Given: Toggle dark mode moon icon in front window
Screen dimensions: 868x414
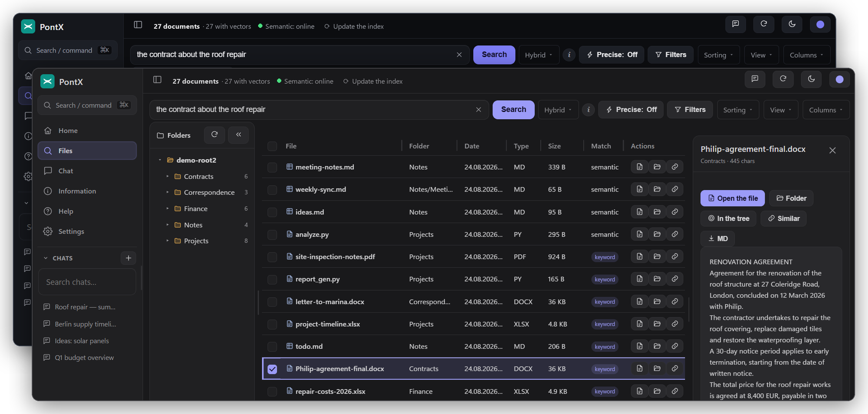Looking at the screenshot, I should pyautogui.click(x=811, y=79).
